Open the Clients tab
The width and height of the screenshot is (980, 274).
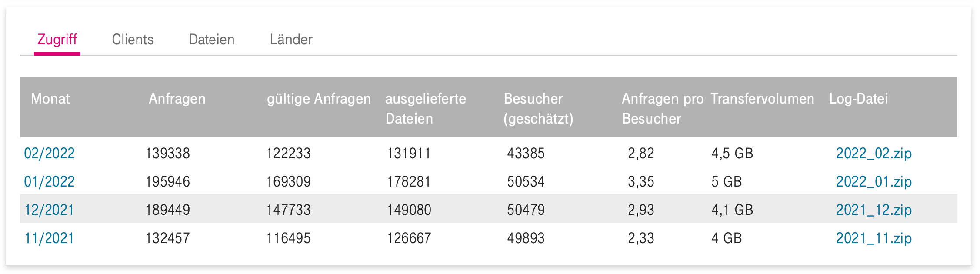click(x=133, y=40)
